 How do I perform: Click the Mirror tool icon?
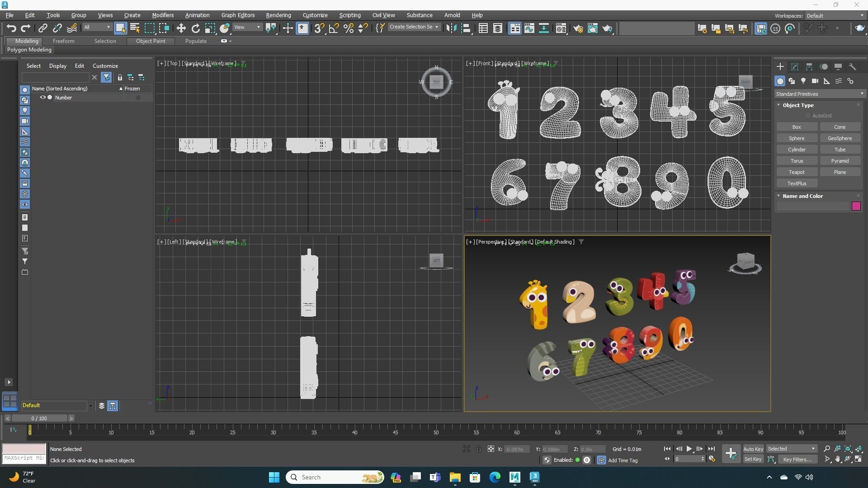(451, 28)
